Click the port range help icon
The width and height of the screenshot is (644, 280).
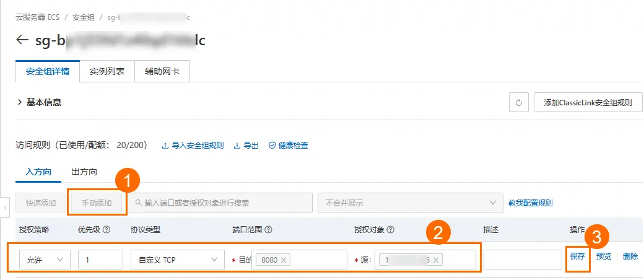268,230
